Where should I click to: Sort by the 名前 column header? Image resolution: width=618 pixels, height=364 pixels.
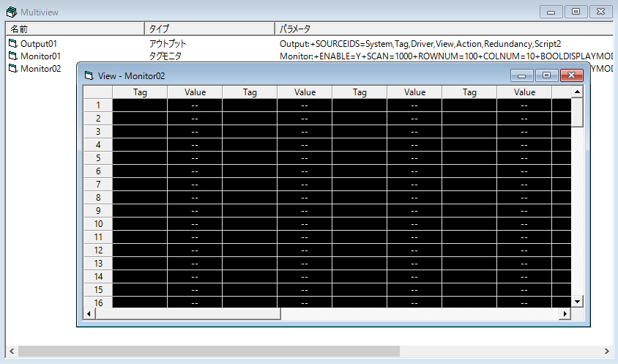(73, 29)
